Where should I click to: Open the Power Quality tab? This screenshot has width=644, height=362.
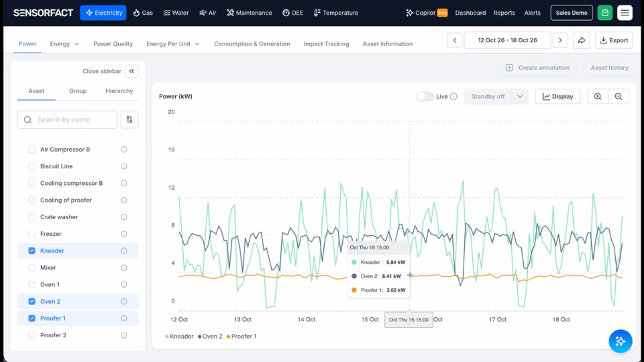click(x=113, y=44)
